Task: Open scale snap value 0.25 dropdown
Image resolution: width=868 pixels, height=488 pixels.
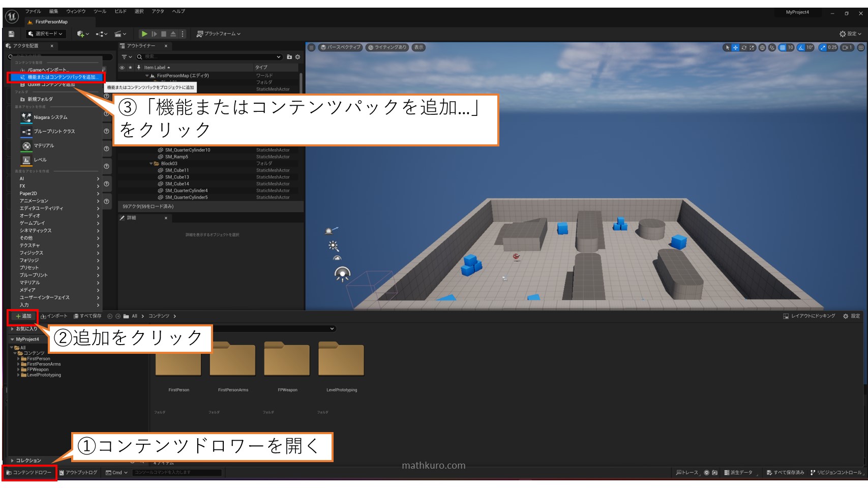Action: tap(832, 47)
